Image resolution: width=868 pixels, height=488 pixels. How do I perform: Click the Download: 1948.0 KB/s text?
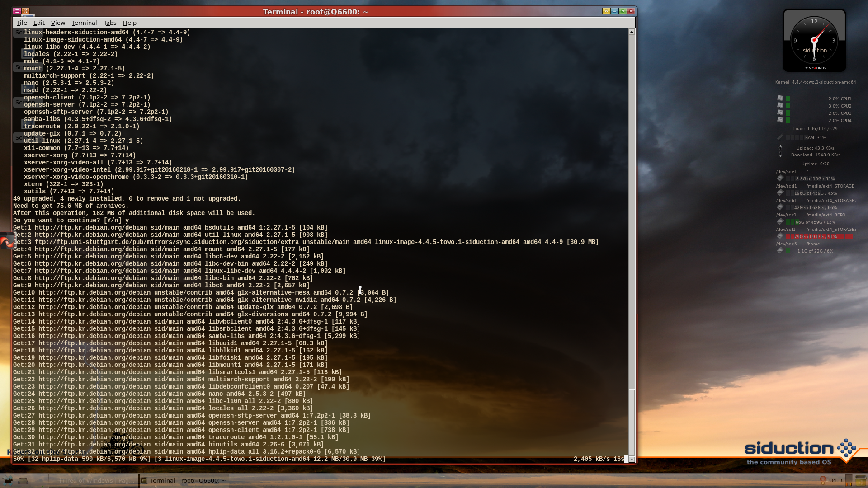[x=815, y=155]
